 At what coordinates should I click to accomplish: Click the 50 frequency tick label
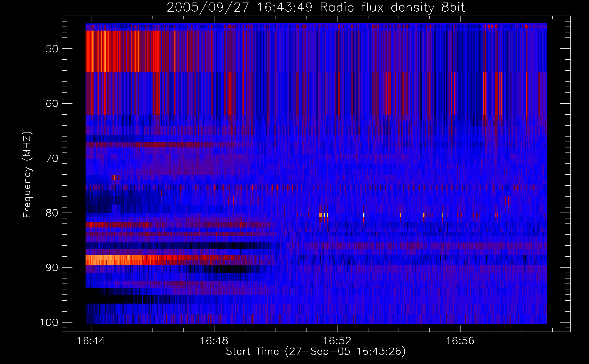52,49
